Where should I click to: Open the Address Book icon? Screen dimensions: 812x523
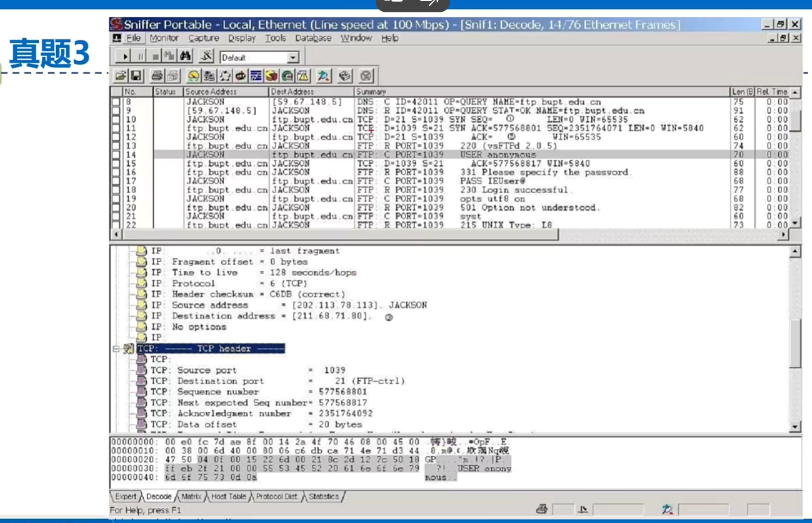[345, 76]
